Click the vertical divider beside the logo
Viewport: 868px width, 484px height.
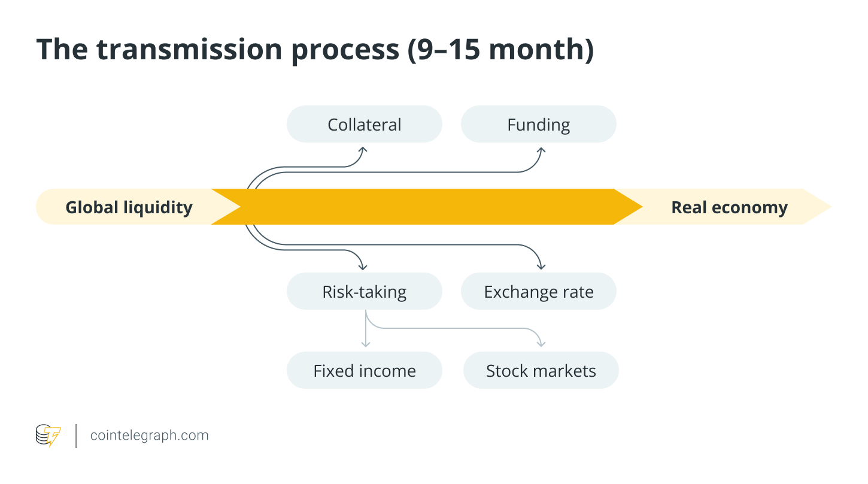[76, 435]
